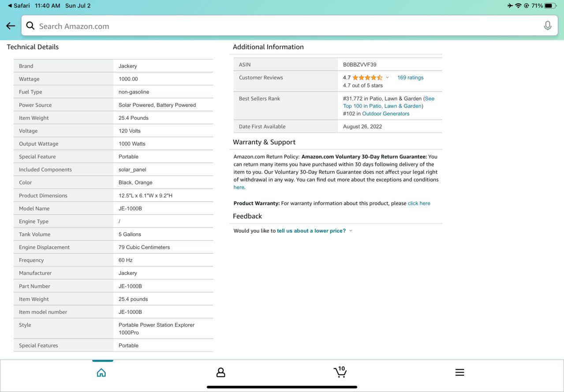564x392 pixels.
Task: Click the orange star rating graphic
Action: (x=367, y=78)
